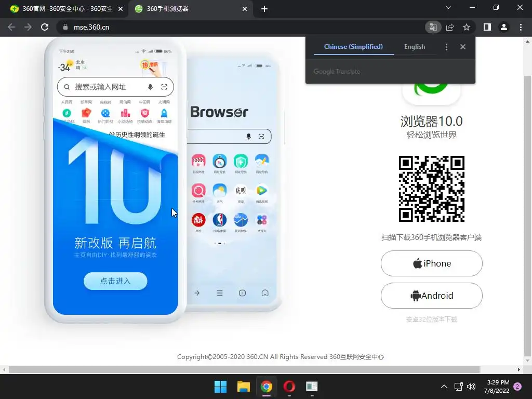Close the translate popup

tap(463, 47)
